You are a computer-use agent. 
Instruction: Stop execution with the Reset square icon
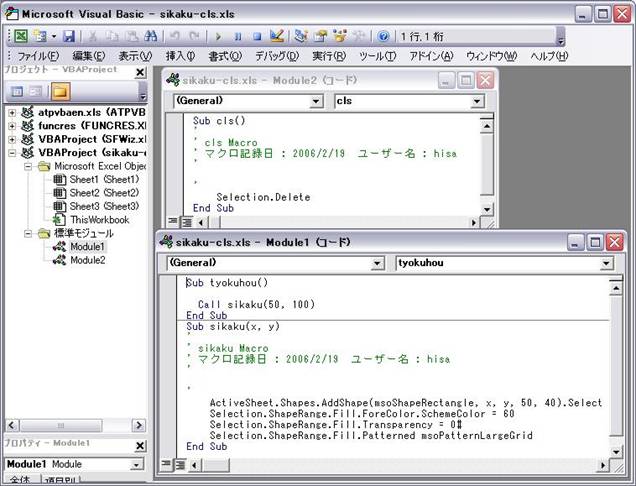click(x=257, y=37)
